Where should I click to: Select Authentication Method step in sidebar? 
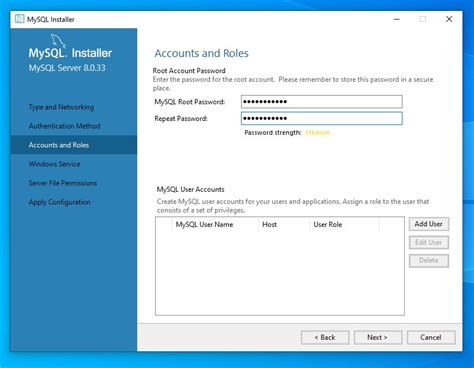pos(73,126)
